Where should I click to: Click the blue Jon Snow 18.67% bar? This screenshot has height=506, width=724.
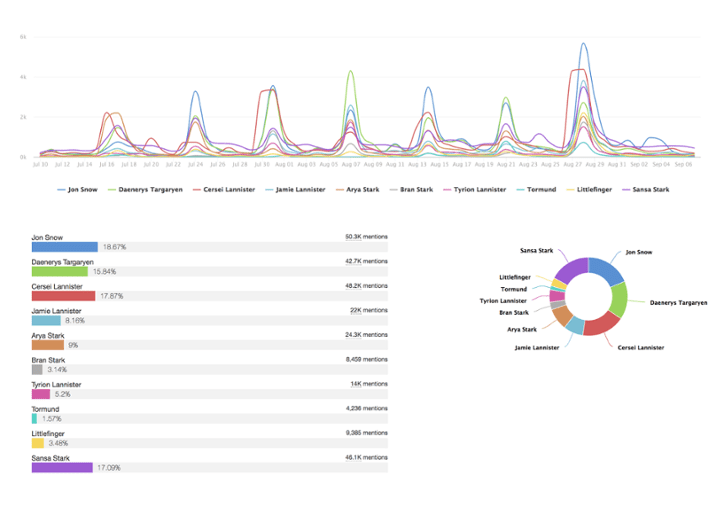coord(64,246)
